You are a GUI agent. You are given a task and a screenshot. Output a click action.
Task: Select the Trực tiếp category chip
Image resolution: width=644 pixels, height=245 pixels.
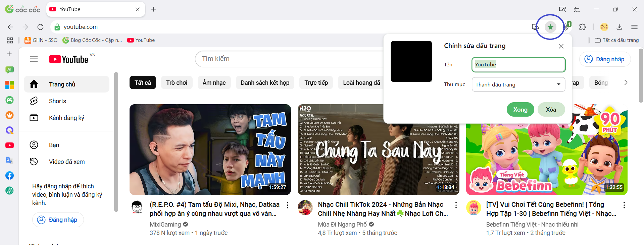click(316, 83)
